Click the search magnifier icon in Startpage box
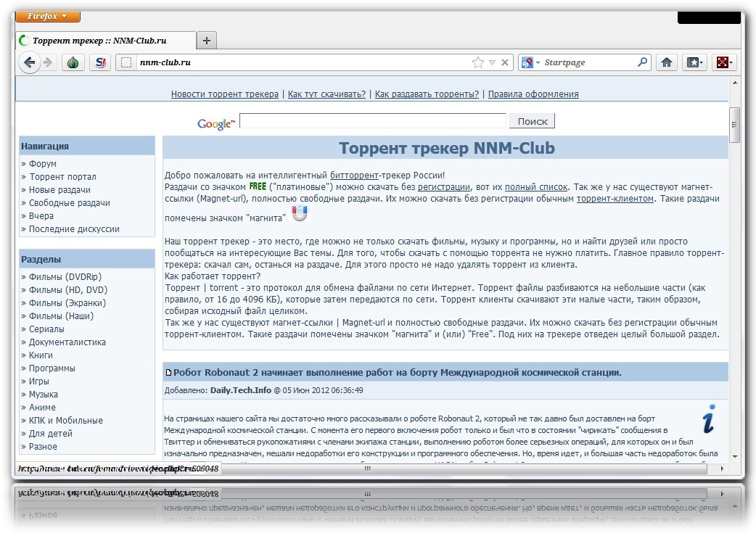This screenshot has width=756, height=536. click(642, 62)
